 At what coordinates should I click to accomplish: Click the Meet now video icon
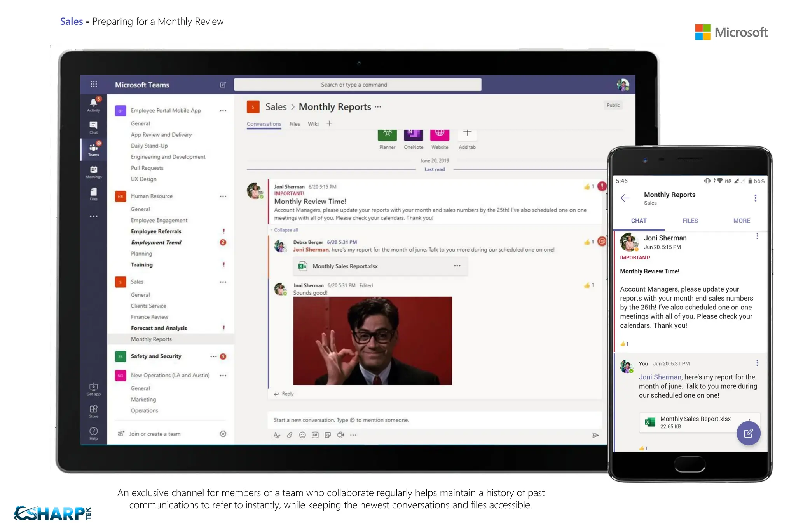click(340, 435)
